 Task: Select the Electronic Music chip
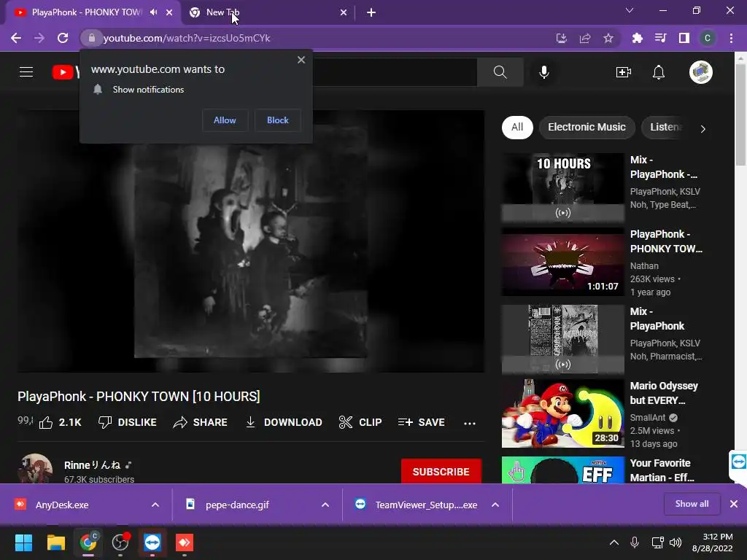click(x=587, y=127)
